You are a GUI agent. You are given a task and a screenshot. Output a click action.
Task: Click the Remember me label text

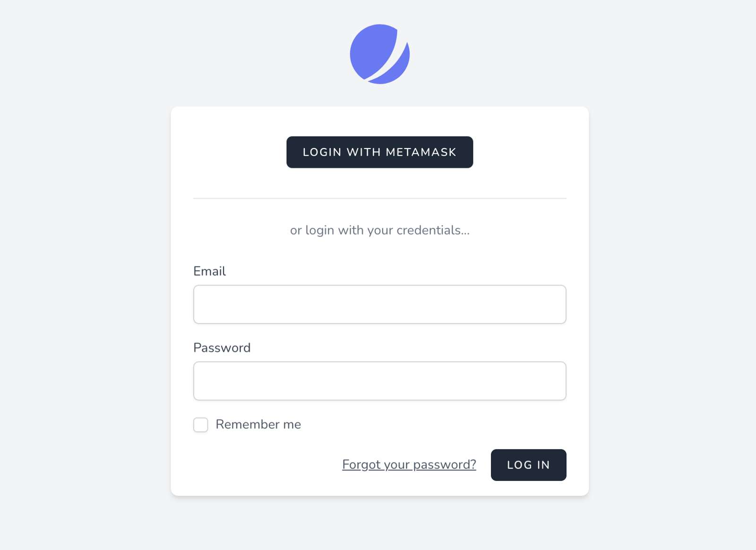click(x=258, y=424)
